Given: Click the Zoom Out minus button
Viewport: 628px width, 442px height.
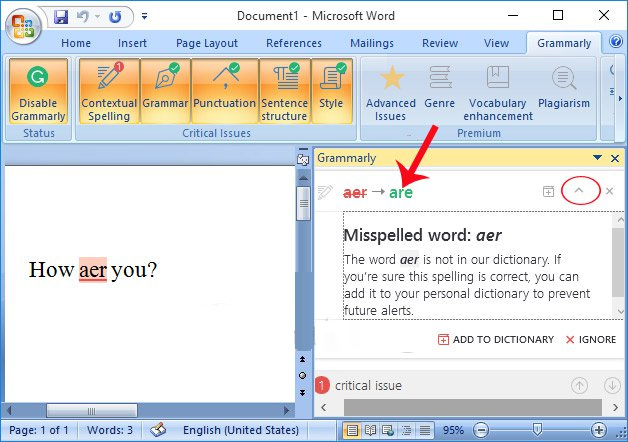Looking at the screenshot, I should coord(481,430).
